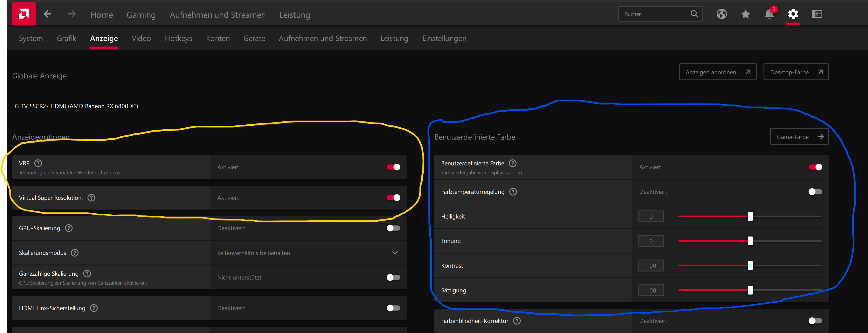Switch to the Video tab

pos(141,38)
